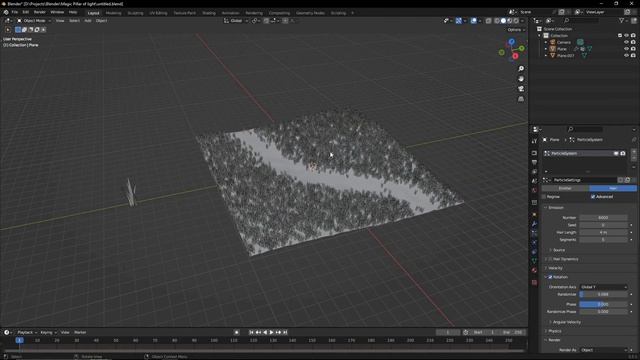This screenshot has width=640, height=360.
Task: Toggle viewport overlays icon
Action: pyautogui.click(x=473, y=21)
